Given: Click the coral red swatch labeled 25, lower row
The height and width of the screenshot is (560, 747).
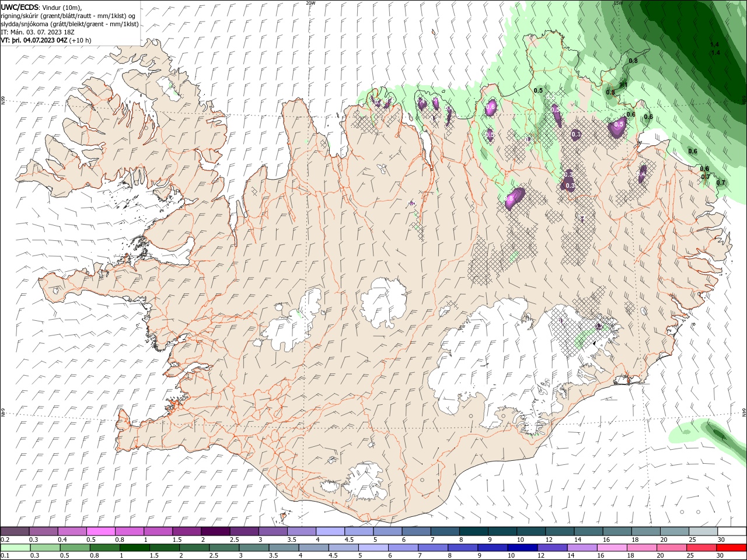Looking at the screenshot, I should (x=701, y=548).
